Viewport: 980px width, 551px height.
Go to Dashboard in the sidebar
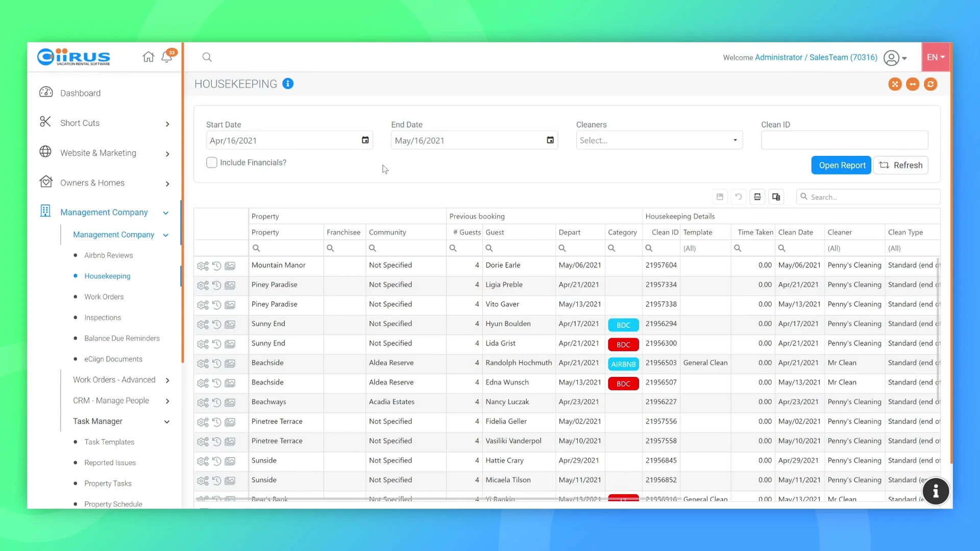click(x=80, y=93)
